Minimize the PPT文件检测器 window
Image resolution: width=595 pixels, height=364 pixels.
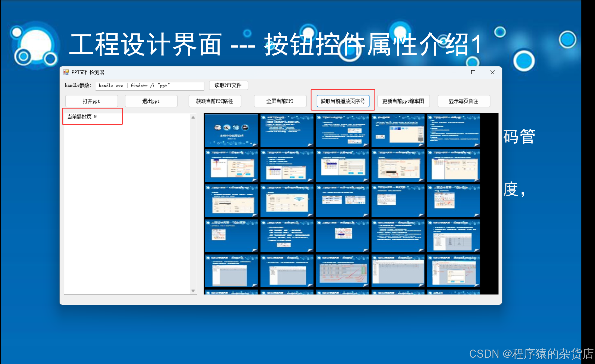[454, 72]
